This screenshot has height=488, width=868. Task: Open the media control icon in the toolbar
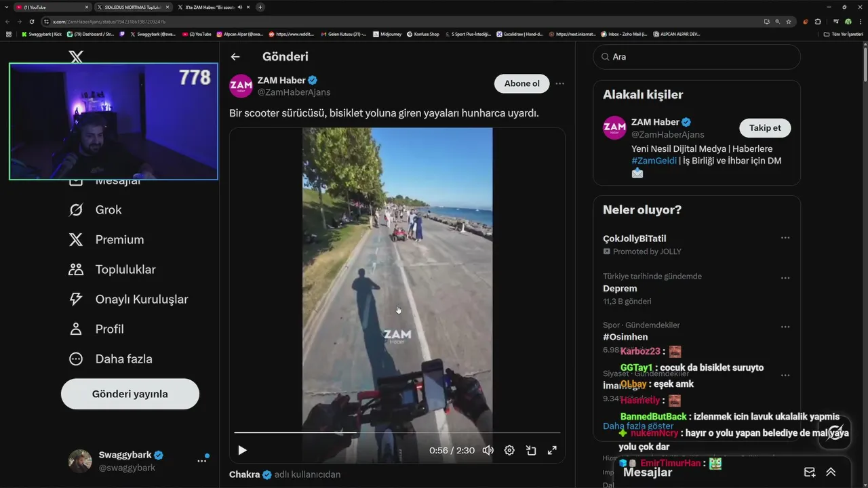835,22
